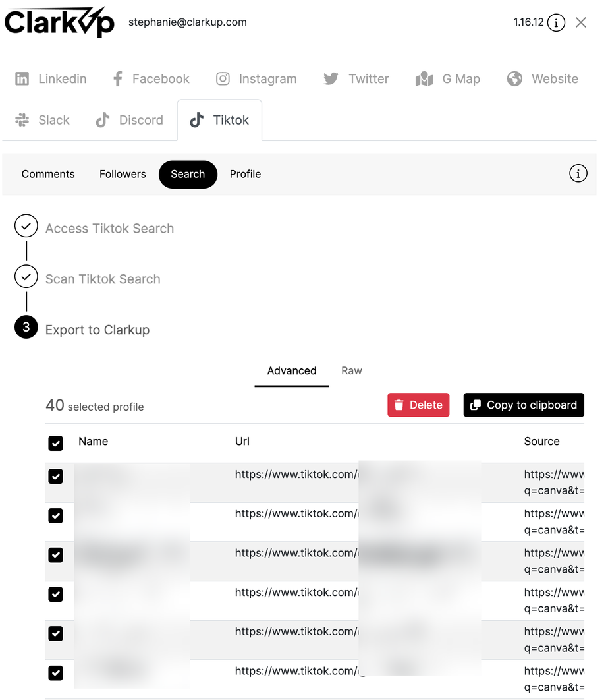Click the Slack logo icon
Image resolution: width=606 pixels, height=700 pixels.
tap(22, 120)
